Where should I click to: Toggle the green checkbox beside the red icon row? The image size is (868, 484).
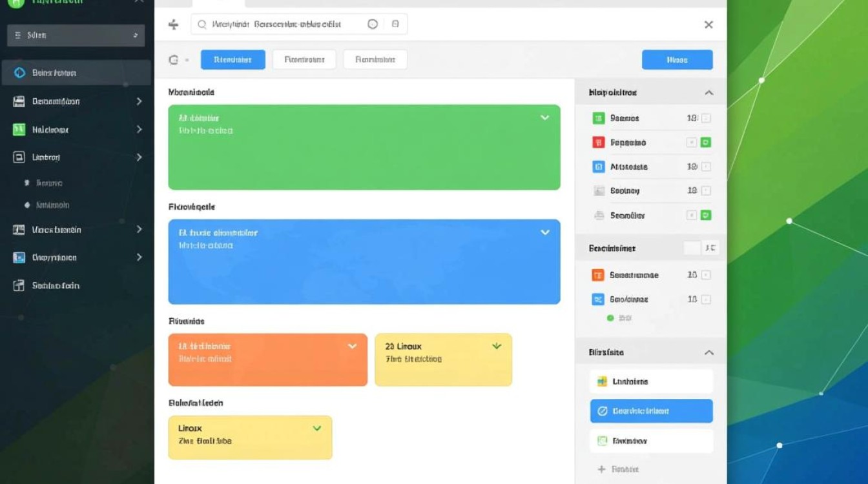pos(706,143)
